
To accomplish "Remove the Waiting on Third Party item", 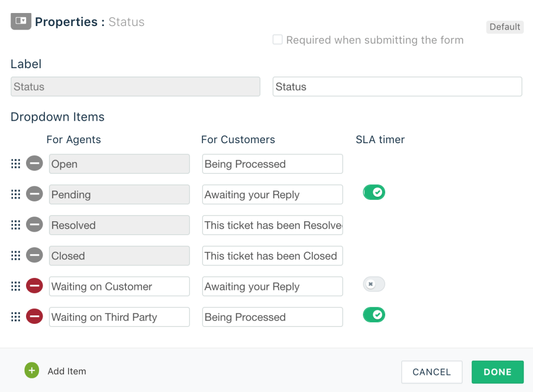I will point(34,317).
